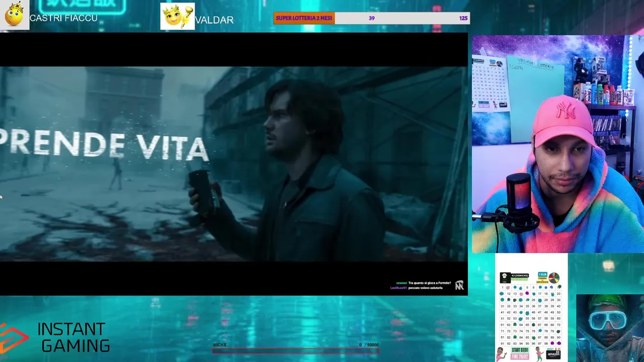
Task: Click the 1 SUB label on lottery board
Action: click(542, 275)
